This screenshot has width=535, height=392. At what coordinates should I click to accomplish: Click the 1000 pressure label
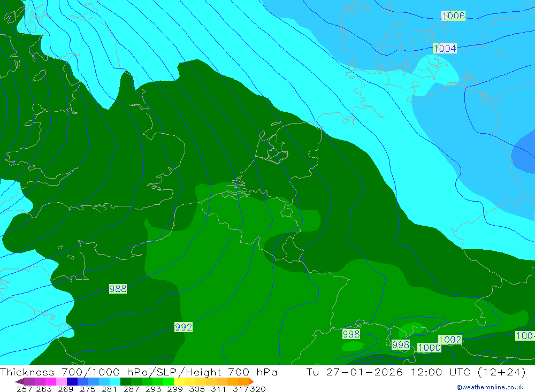point(429,348)
